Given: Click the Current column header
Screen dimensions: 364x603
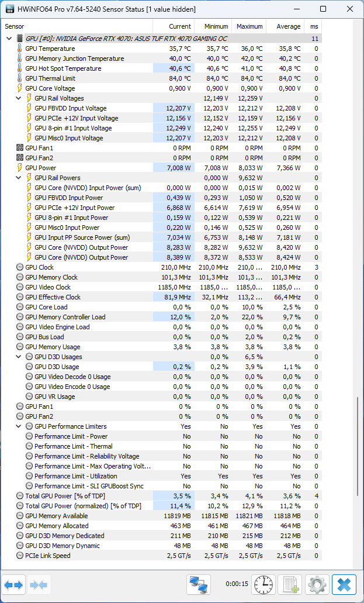Looking at the screenshot, I should [179, 26].
